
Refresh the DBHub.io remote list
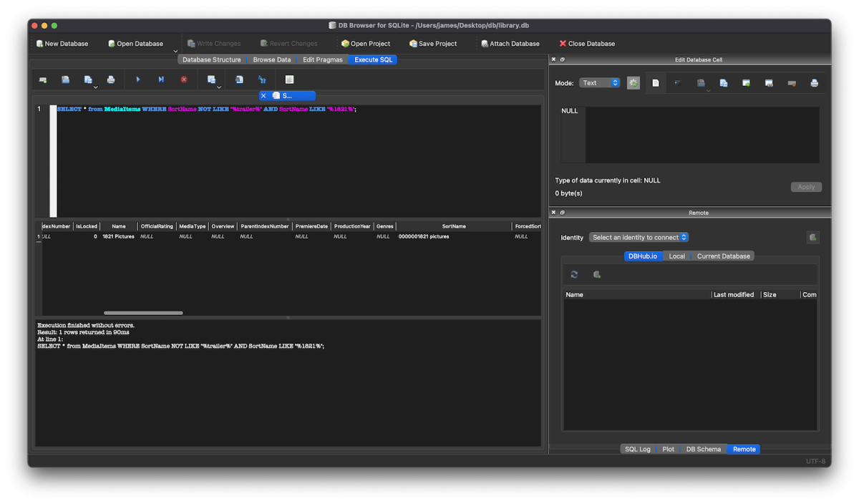pos(574,274)
